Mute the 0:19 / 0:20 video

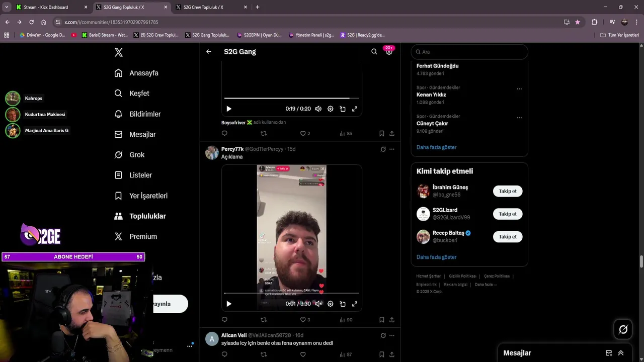click(318, 109)
